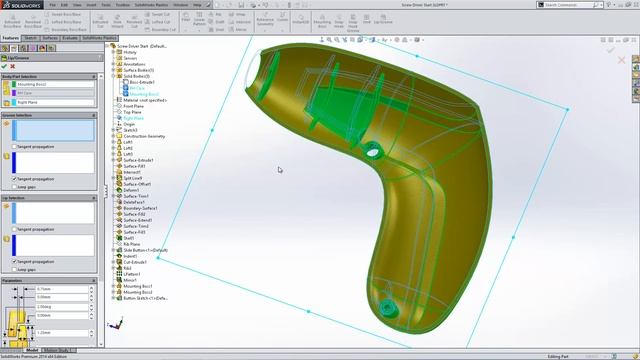The image size is (640, 360).
Task: Select the Fillet tool
Action: (186, 17)
